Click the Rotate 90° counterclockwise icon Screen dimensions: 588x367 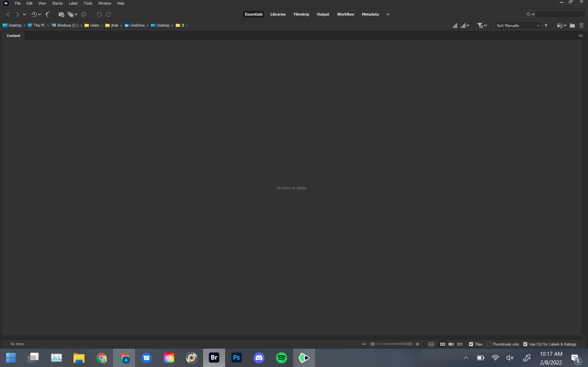point(99,14)
